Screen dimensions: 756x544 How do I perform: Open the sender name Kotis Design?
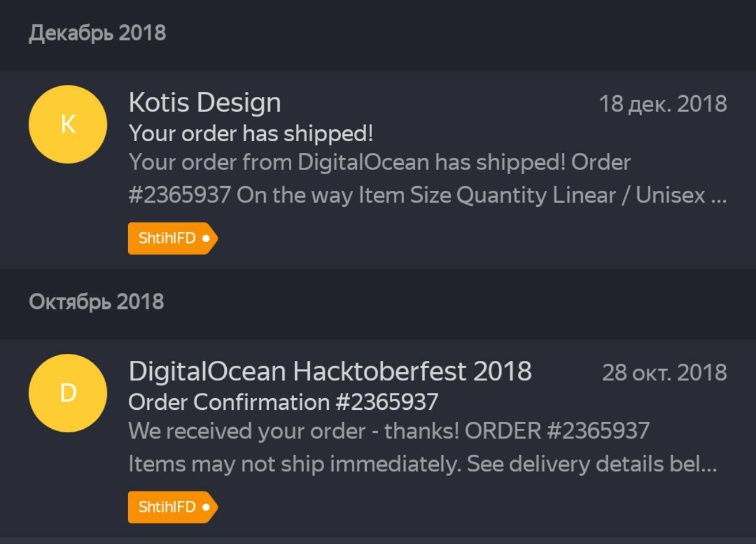(204, 103)
